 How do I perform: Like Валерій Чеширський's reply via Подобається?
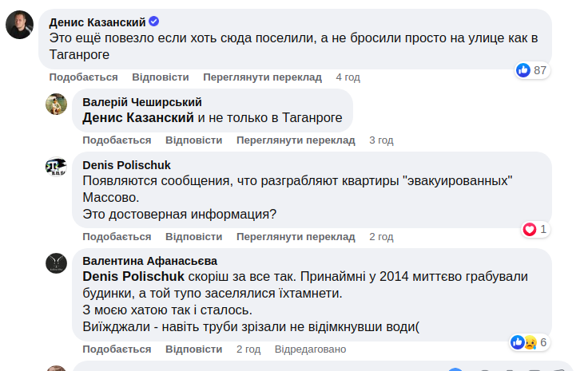point(117,140)
